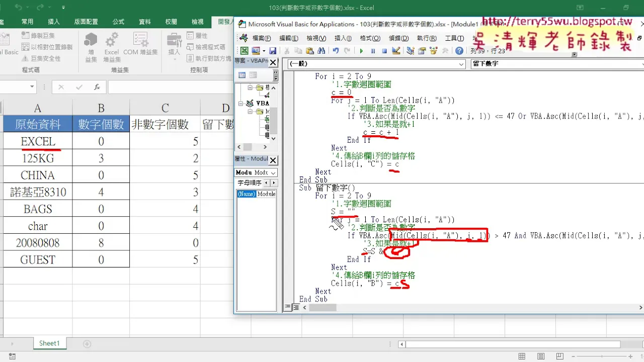Screen dimensions: 644x362
Task: Select the 字母順序 tab in Properties panel
Action: (x=249, y=183)
